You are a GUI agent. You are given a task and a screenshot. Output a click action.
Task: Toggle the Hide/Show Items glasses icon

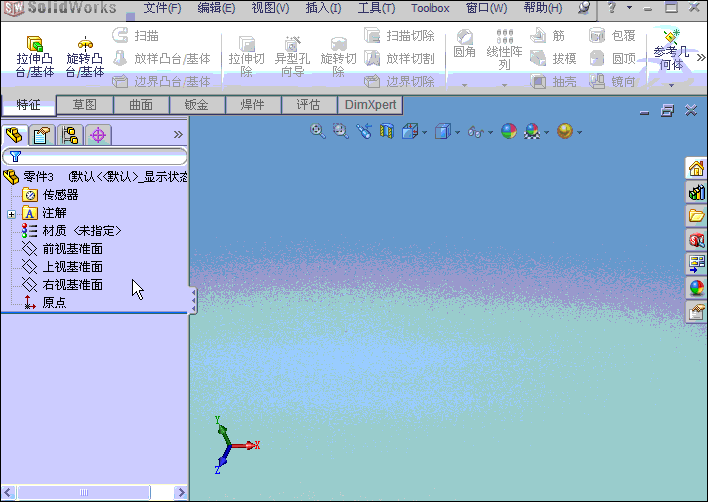pyautogui.click(x=475, y=131)
